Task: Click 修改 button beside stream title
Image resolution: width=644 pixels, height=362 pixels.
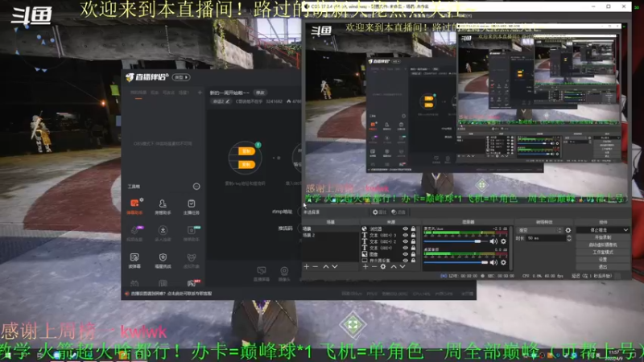Action: 260,93
